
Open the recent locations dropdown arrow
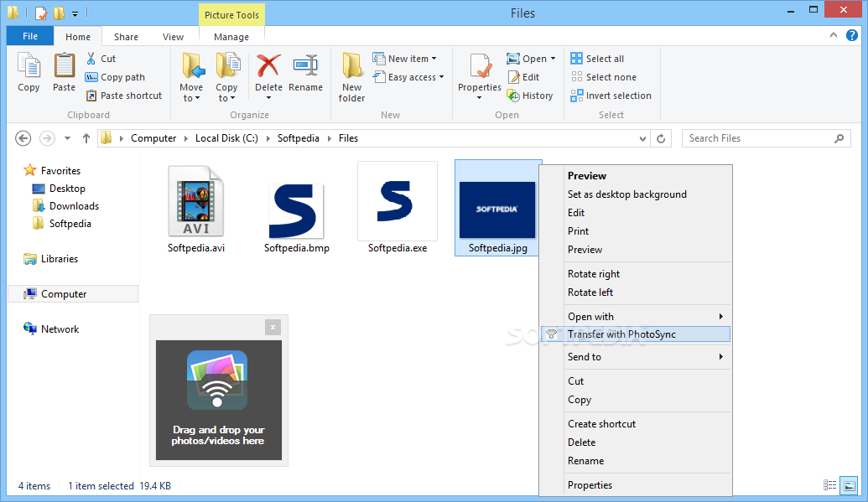click(x=68, y=137)
